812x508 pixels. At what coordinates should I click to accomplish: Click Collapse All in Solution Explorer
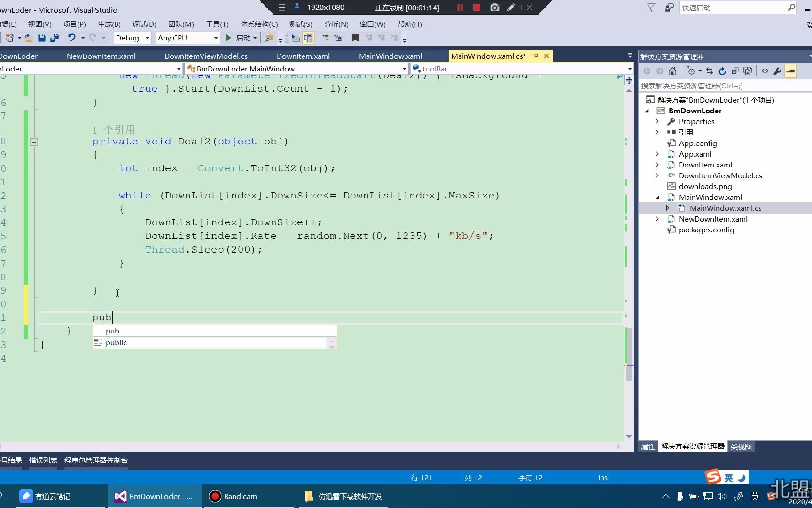point(735,71)
